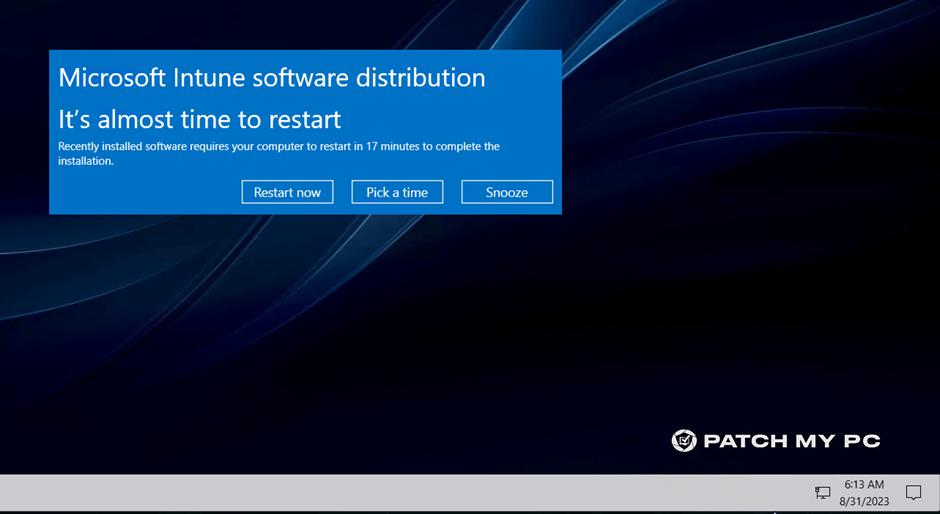
Task: Select the restart in 17 minutes message
Action: [279, 154]
